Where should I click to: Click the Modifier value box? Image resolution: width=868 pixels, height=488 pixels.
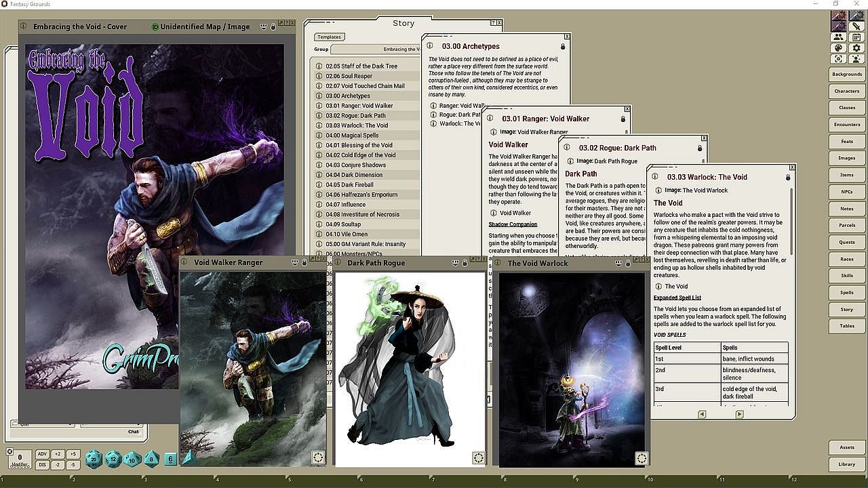(20, 460)
